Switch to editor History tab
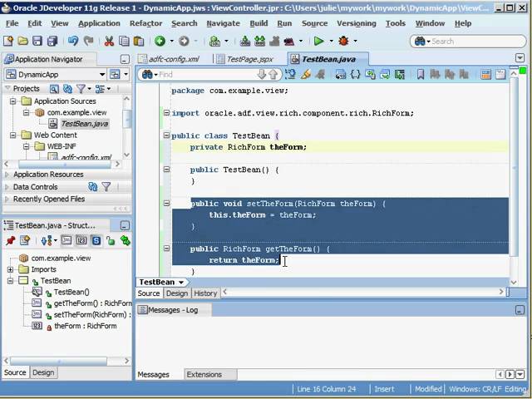Image resolution: width=532 pixels, height=399 pixels. click(205, 293)
